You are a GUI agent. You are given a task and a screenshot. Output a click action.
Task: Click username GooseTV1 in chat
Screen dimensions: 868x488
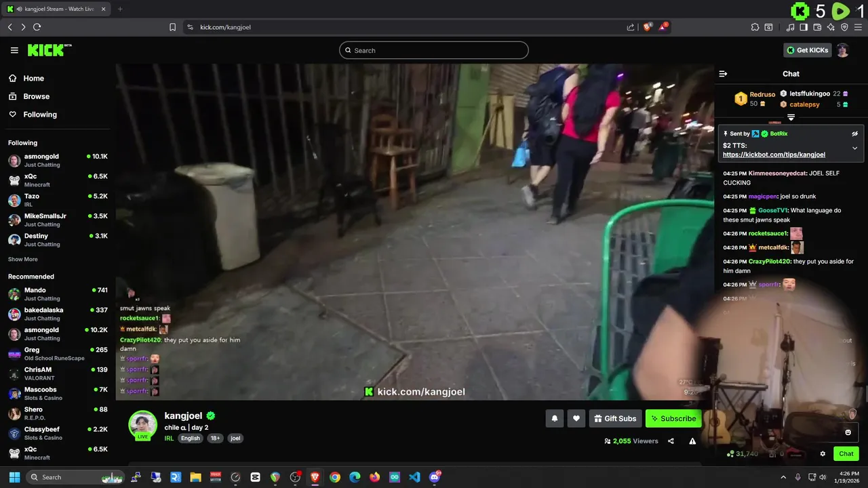point(772,210)
